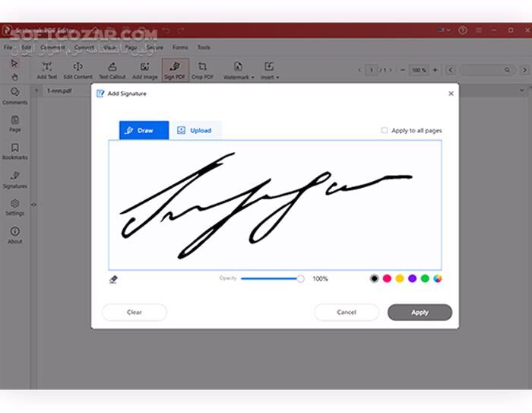Open the Insert dropdown
532x413 pixels.
click(x=269, y=71)
